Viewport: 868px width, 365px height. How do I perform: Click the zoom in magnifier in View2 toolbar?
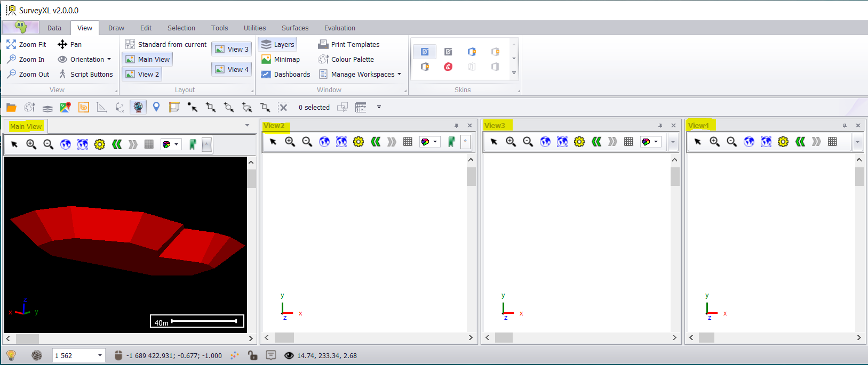290,142
